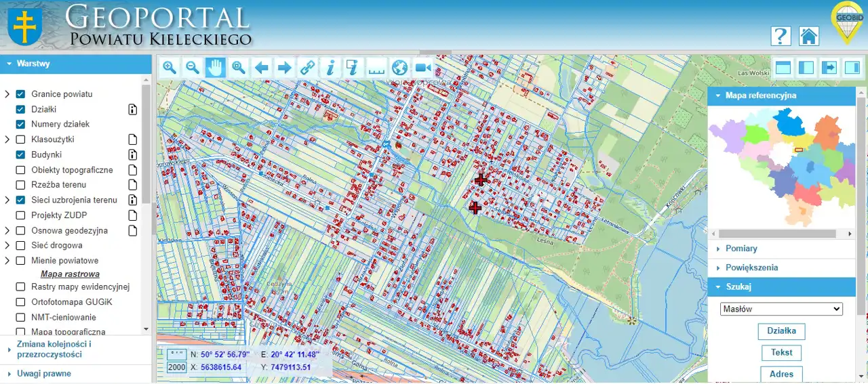Open the Masłów municipality dropdown
Viewport: 868px width, 384px height.
(781, 309)
